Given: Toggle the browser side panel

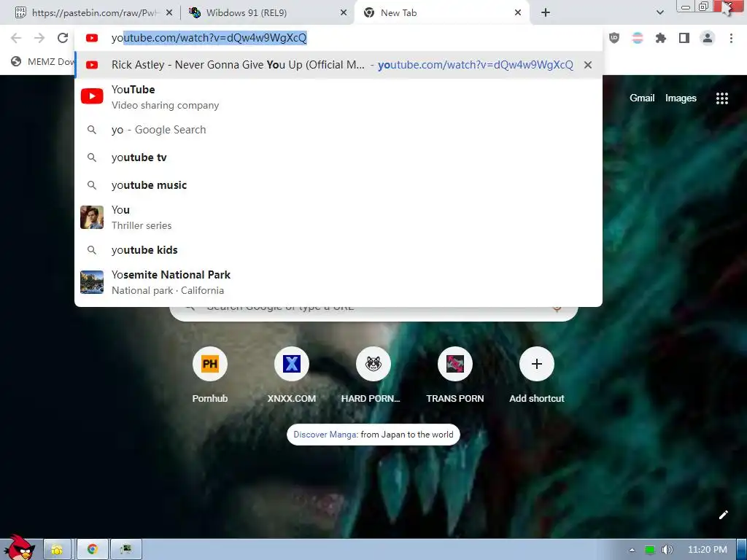Looking at the screenshot, I should (684, 38).
